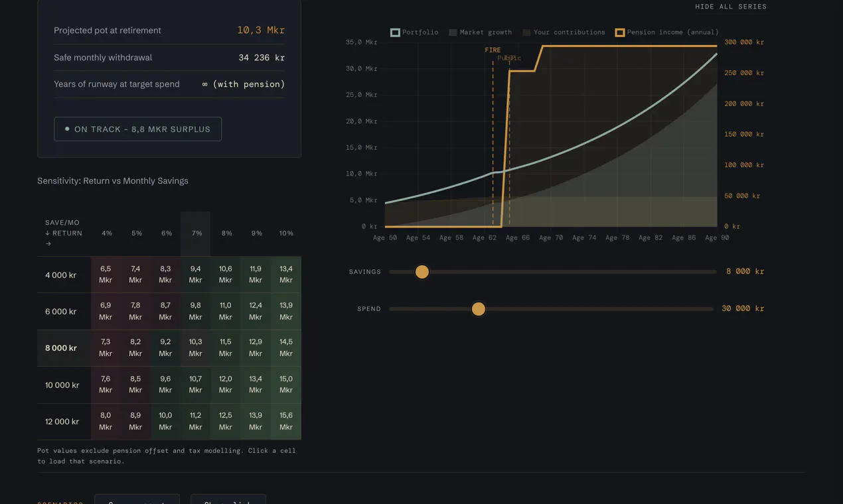Load the 8,0 Mkr cell scenario
Screen dimensions: 843x504
pyautogui.click(x=106, y=421)
